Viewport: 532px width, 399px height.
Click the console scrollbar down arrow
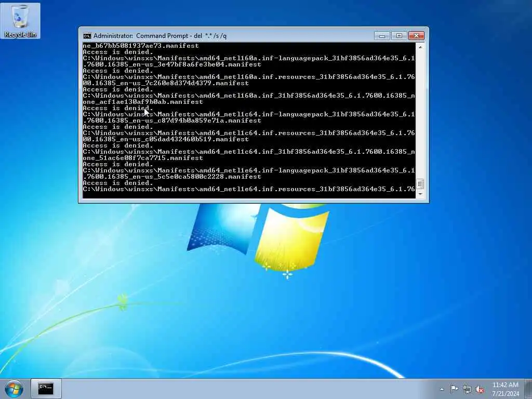click(420, 194)
